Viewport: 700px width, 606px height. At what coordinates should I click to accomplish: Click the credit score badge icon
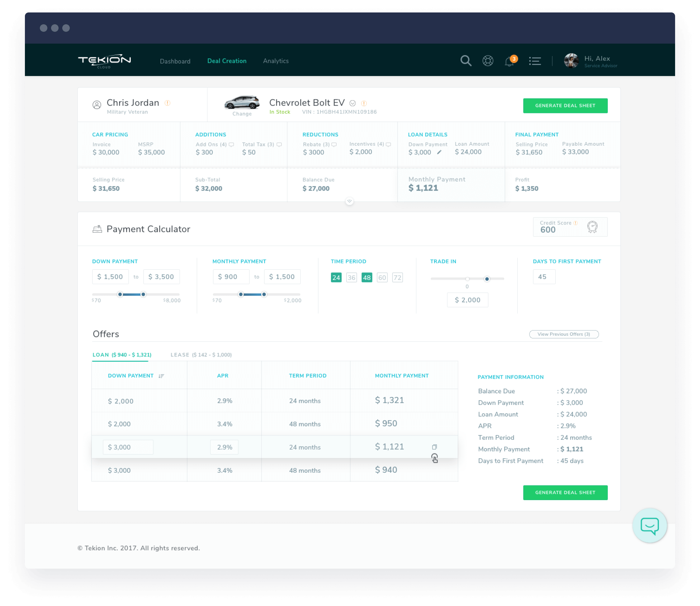(x=592, y=227)
